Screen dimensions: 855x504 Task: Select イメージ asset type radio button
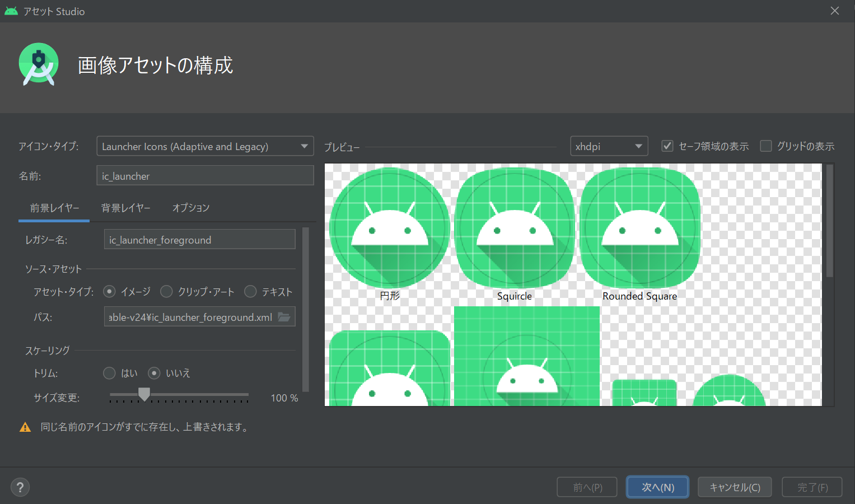click(110, 292)
